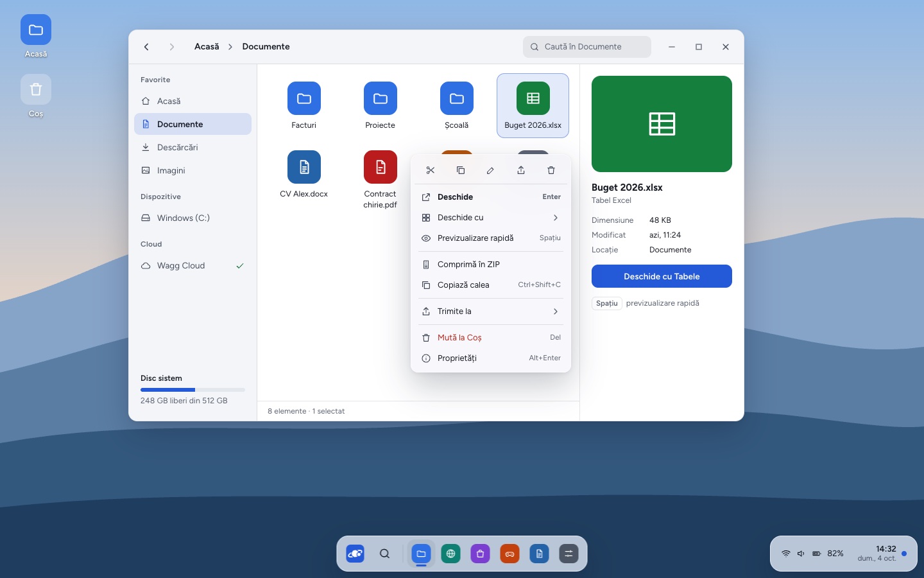Click the Wi-Fi icon in the system tray
Image resolution: width=924 pixels, height=578 pixels.
785,554
